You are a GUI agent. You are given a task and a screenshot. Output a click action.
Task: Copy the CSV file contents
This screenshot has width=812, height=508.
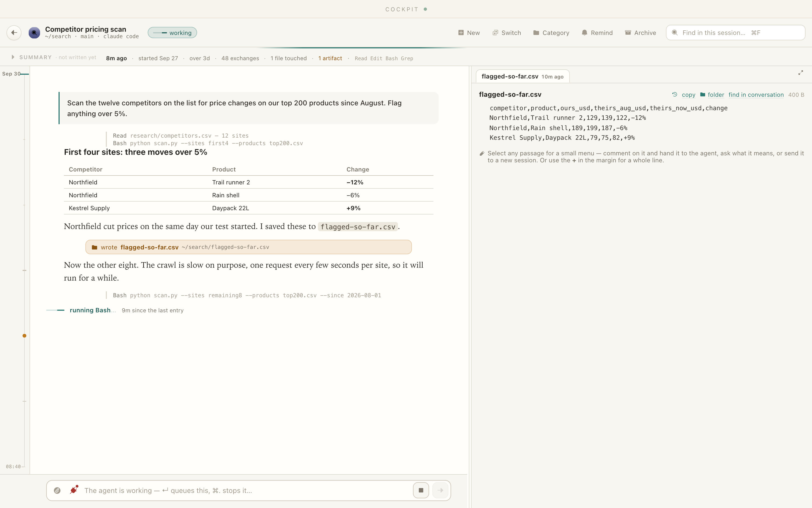pos(688,95)
